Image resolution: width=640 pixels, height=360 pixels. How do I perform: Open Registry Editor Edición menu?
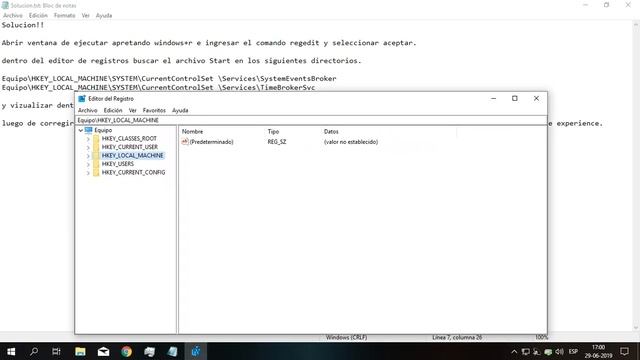point(113,110)
